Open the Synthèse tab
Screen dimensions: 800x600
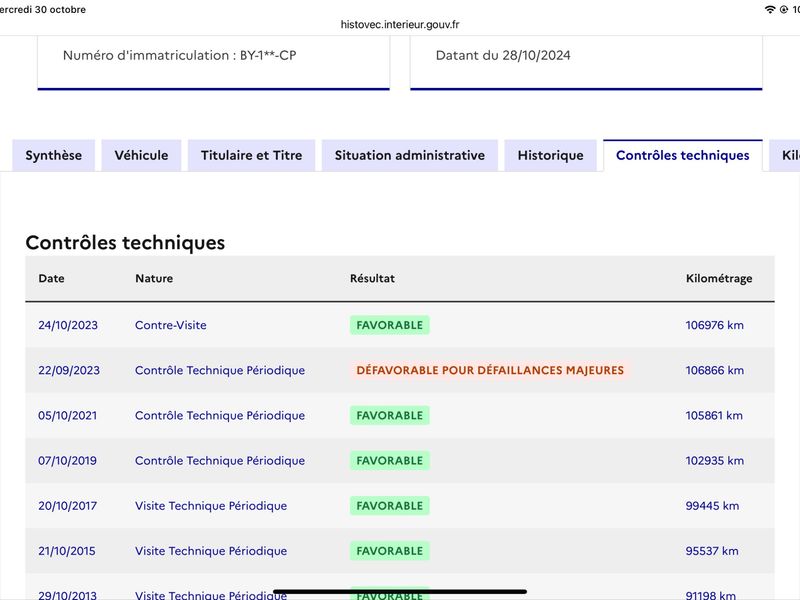(x=54, y=156)
